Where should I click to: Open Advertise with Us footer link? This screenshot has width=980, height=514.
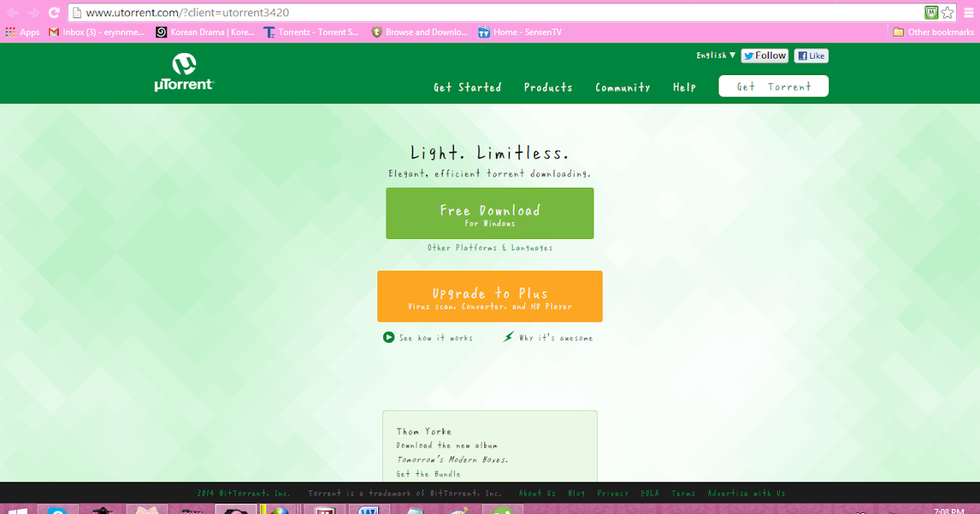(746, 494)
